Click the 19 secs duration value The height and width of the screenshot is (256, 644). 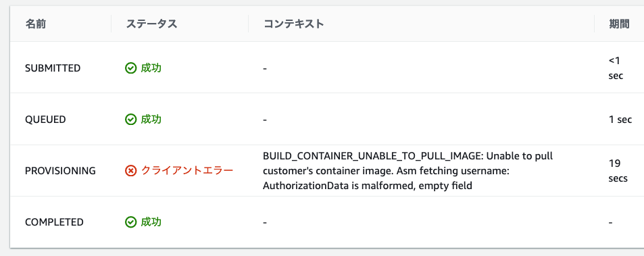[x=618, y=171]
